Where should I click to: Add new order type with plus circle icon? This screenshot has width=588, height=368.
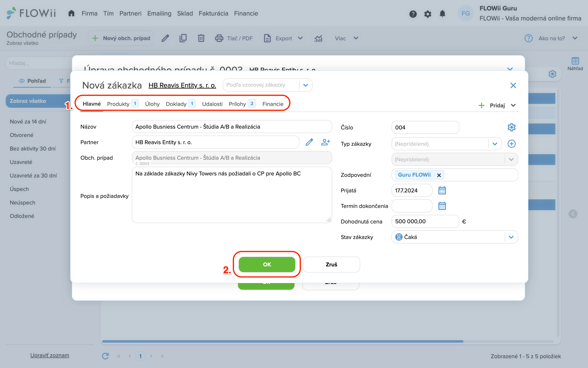tap(511, 144)
